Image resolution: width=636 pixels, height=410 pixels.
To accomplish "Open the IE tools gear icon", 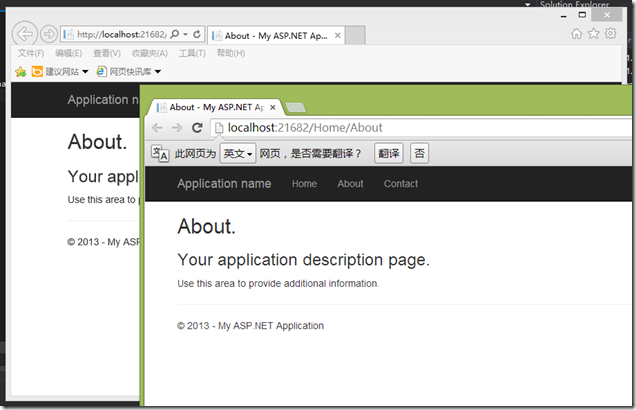I will (x=611, y=34).
